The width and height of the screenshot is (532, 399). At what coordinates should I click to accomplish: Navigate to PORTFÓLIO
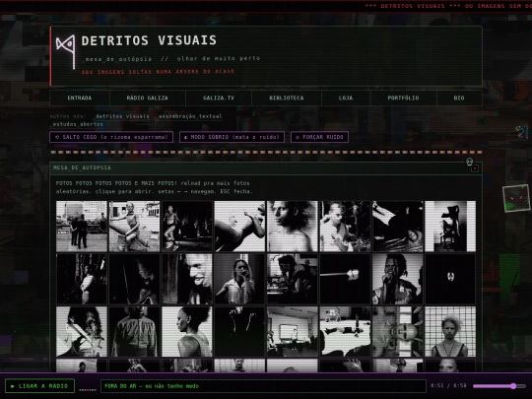(x=403, y=99)
